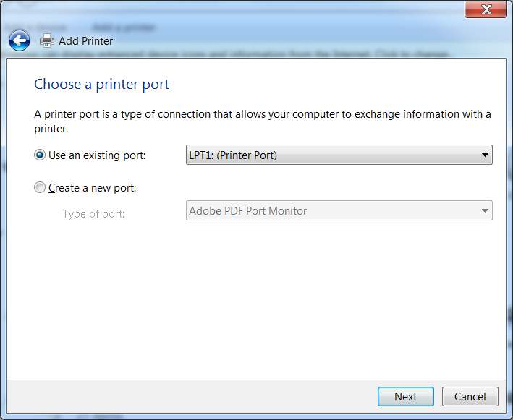This screenshot has width=513, height=420.
Task: Click the "Add Printer" title text
Action: (85, 41)
